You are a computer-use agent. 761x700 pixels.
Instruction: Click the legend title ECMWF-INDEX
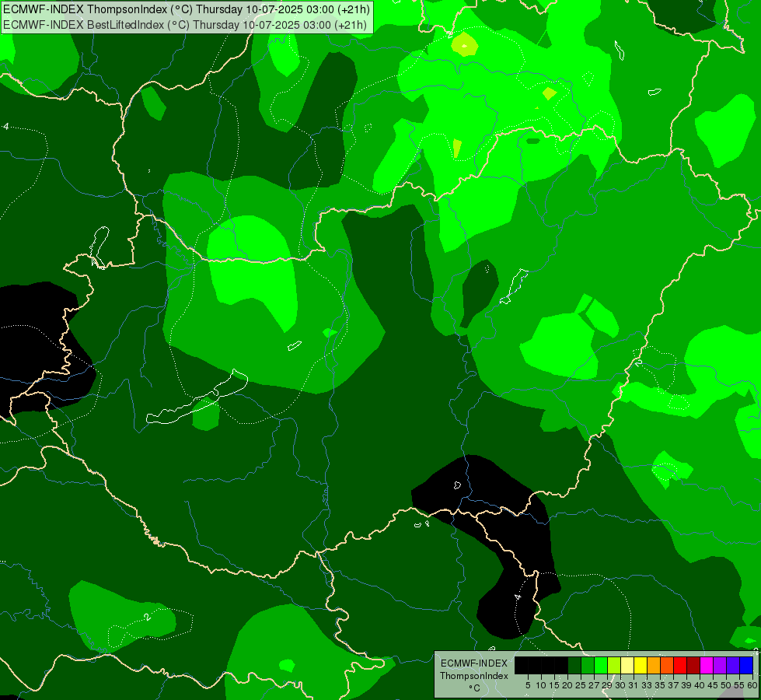point(474,663)
